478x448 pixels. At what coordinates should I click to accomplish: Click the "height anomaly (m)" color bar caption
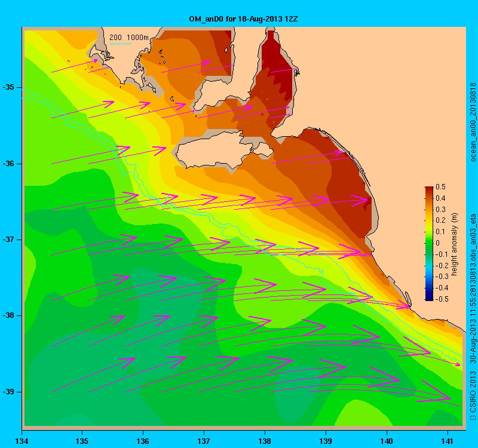(455, 244)
